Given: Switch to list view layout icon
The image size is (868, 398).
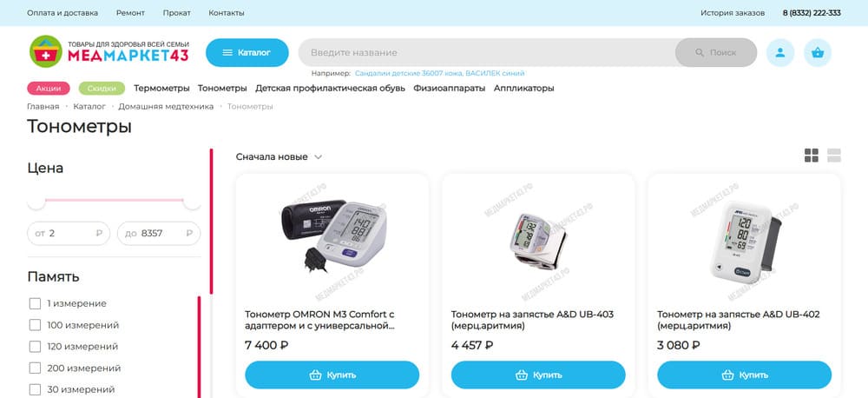Looking at the screenshot, I should [833, 156].
